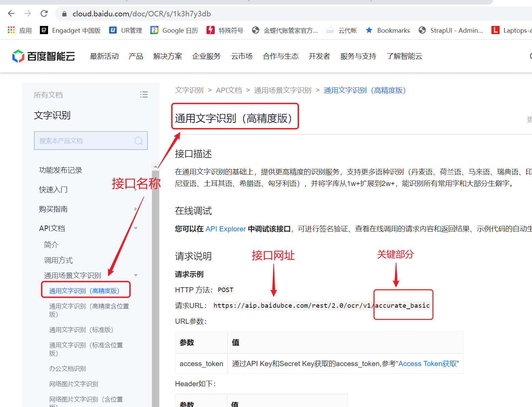
Task: Open the API Explorer link
Action: point(226,229)
